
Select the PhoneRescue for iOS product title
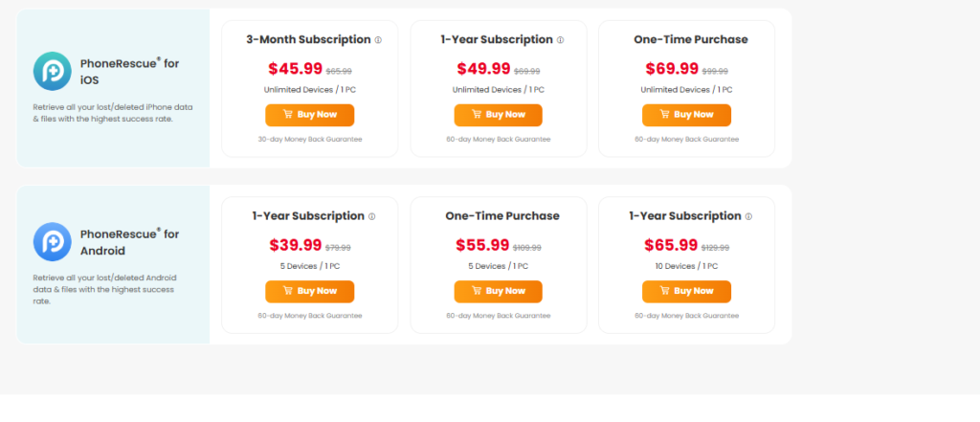[129, 71]
